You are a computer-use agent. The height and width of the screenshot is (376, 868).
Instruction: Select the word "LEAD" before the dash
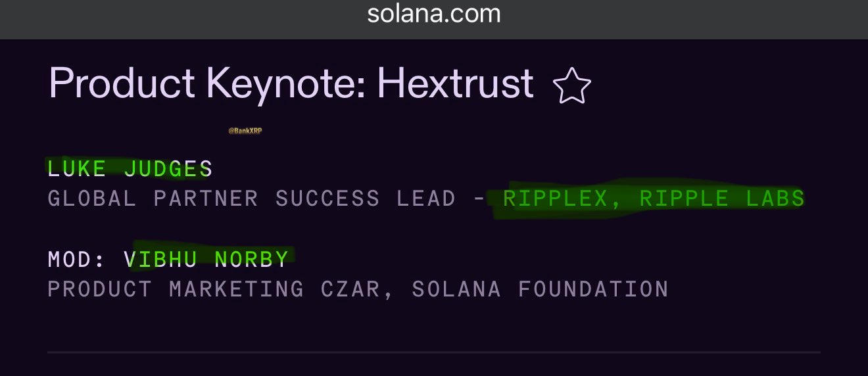point(426,199)
